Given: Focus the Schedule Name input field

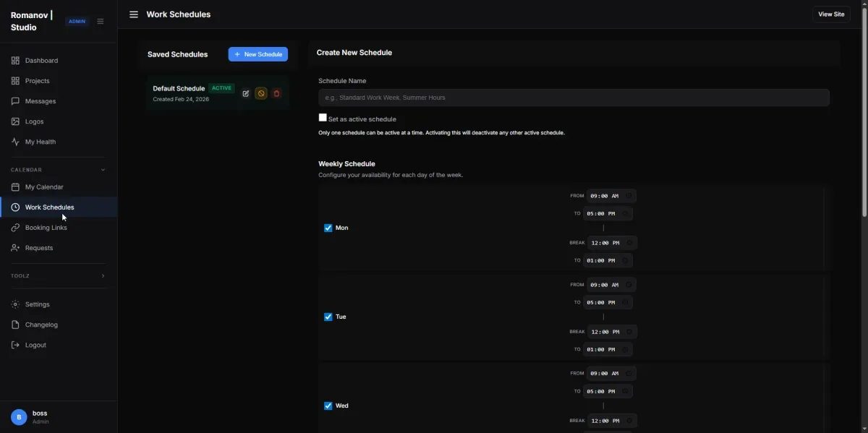Looking at the screenshot, I should 574,98.
